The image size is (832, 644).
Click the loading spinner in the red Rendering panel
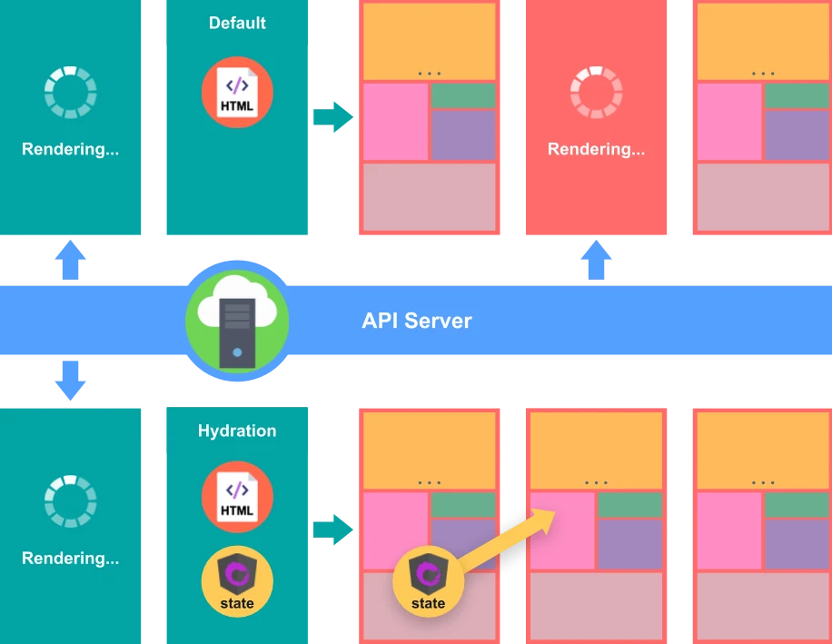point(597,93)
